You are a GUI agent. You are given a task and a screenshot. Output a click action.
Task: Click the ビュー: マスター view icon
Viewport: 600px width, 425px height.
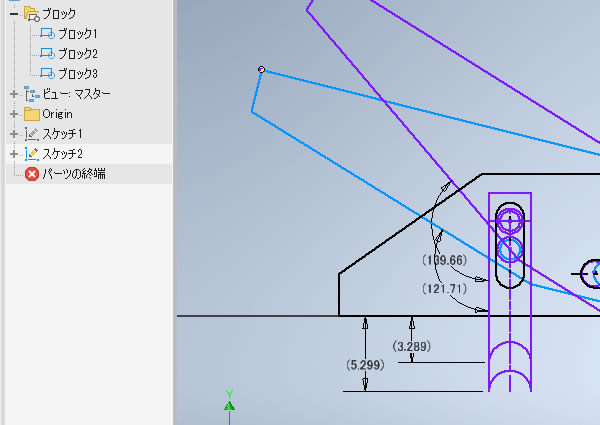(x=31, y=94)
